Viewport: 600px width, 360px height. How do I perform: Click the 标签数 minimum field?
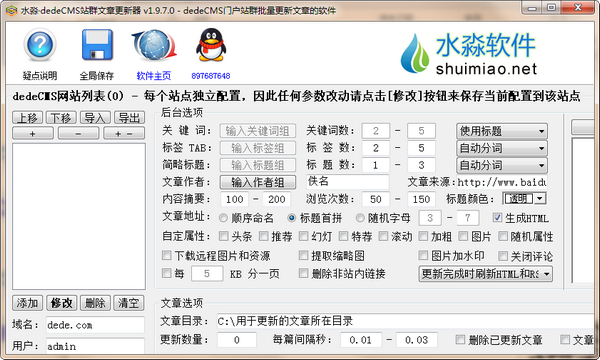376,148
